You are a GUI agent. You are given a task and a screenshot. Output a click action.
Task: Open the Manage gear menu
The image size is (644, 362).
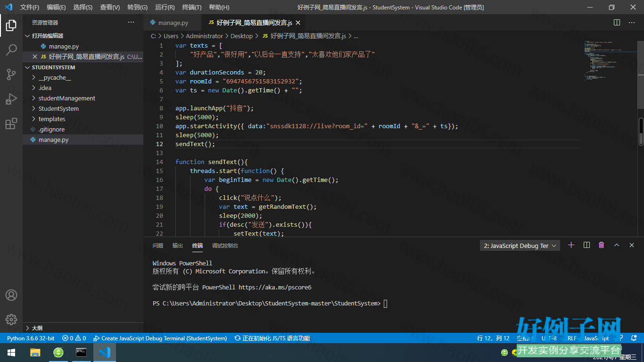11,320
